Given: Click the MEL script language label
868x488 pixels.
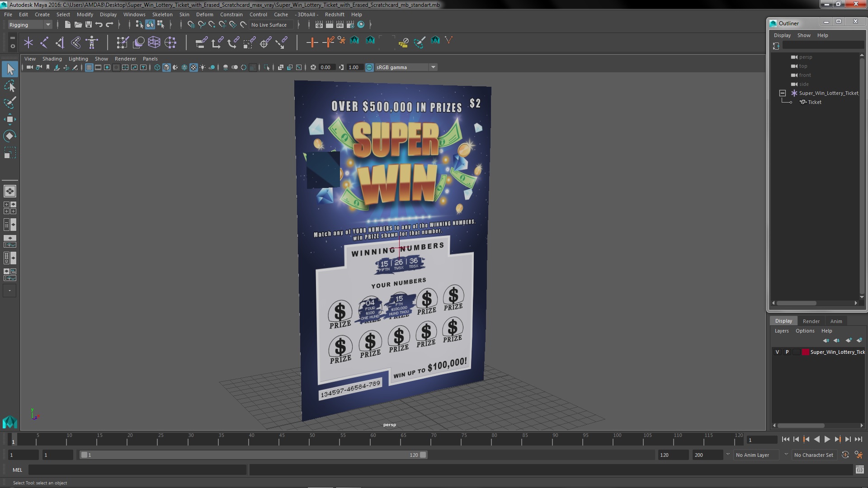Looking at the screenshot, I should pos(17,470).
